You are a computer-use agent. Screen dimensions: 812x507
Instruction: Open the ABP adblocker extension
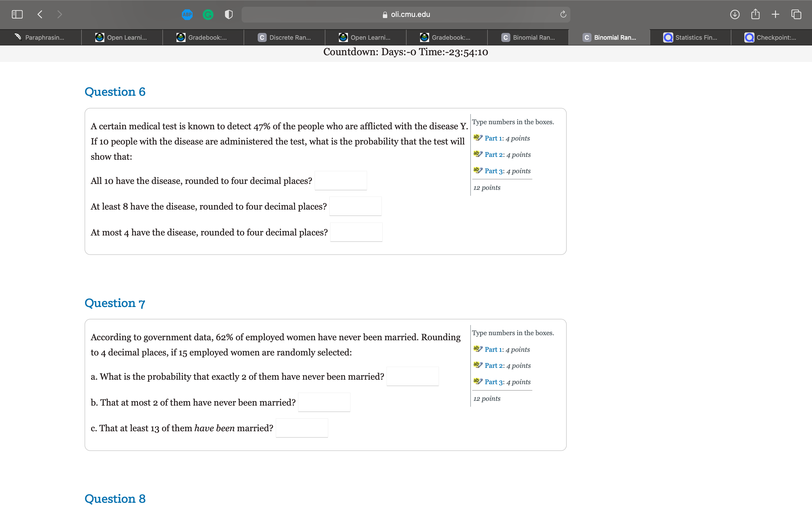(187, 14)
